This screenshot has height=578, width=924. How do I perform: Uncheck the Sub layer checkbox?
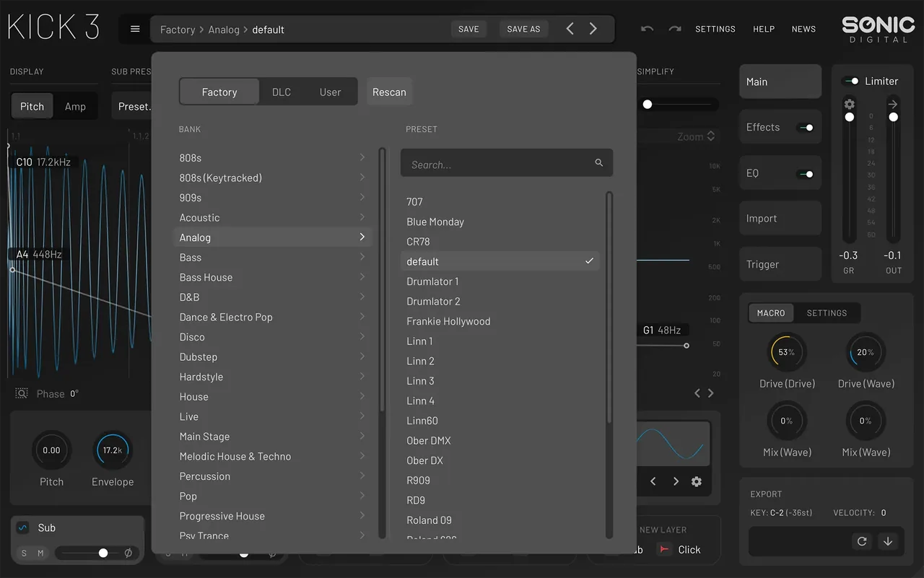click(22, 527)
